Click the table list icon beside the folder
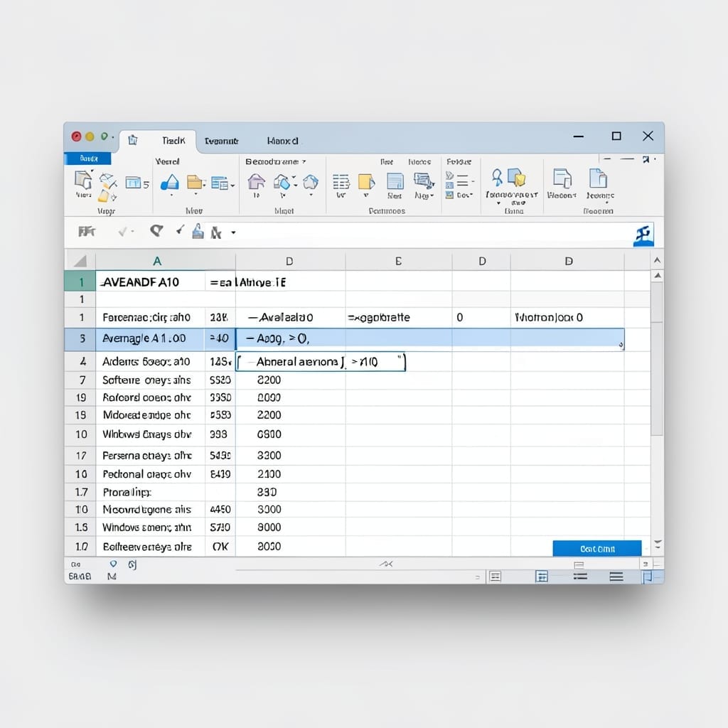Image resolution: width=728 pixels, height=728 pixels. (220, 183)
